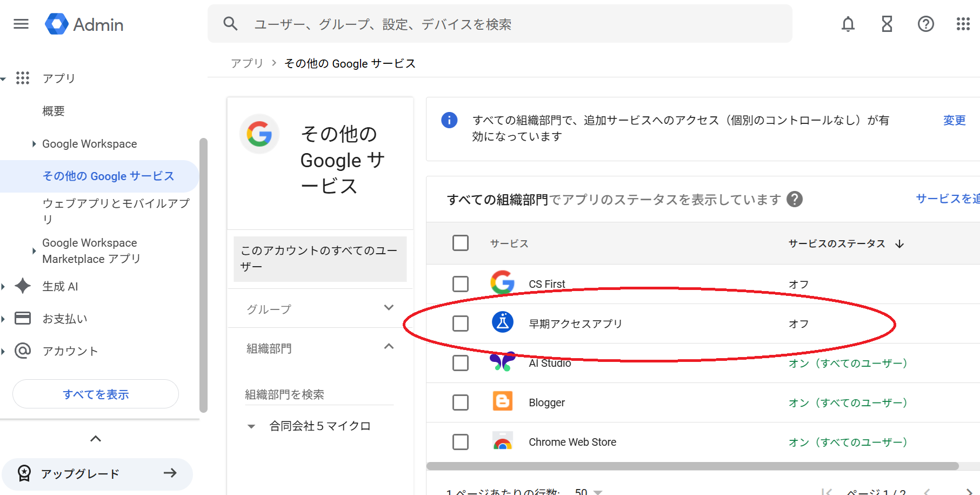
Task: Click the notifications bell icon
Action: pos(848,24)
